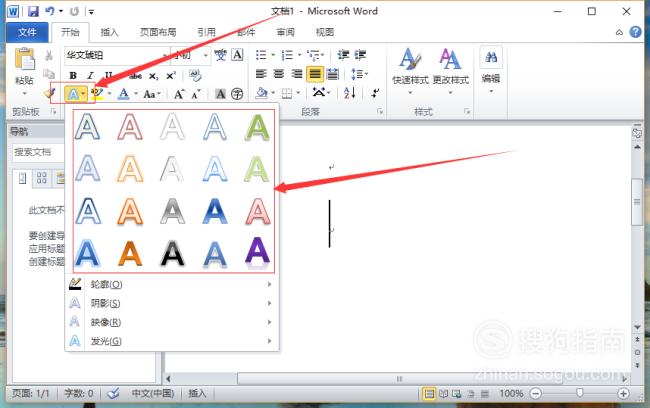Switch to the 引用 References tab

(x=206, y=32)
